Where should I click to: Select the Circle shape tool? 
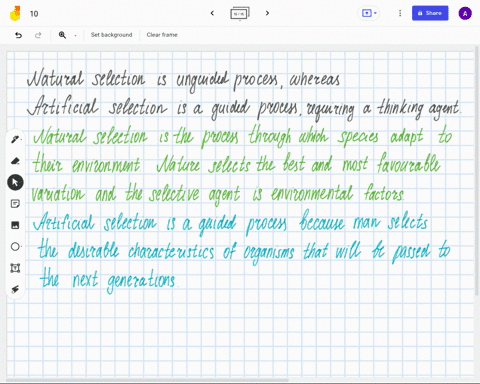[x=15, y=247]
